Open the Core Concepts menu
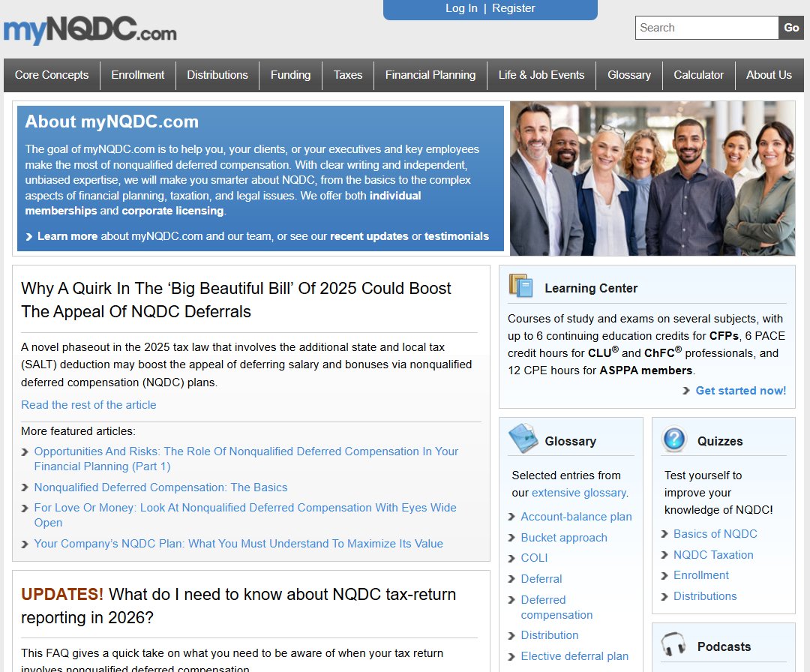The width and height of the screenshot is (810, 672). pyautogui.click(x=52, y=75)
